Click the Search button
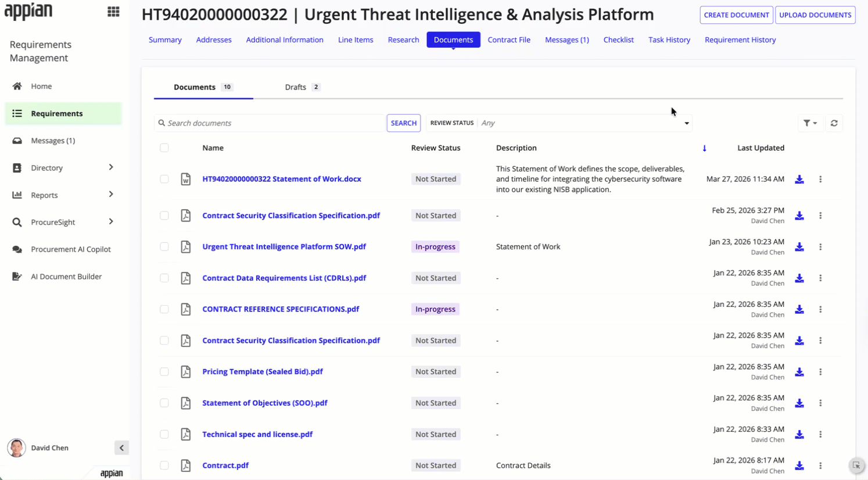 404,123
